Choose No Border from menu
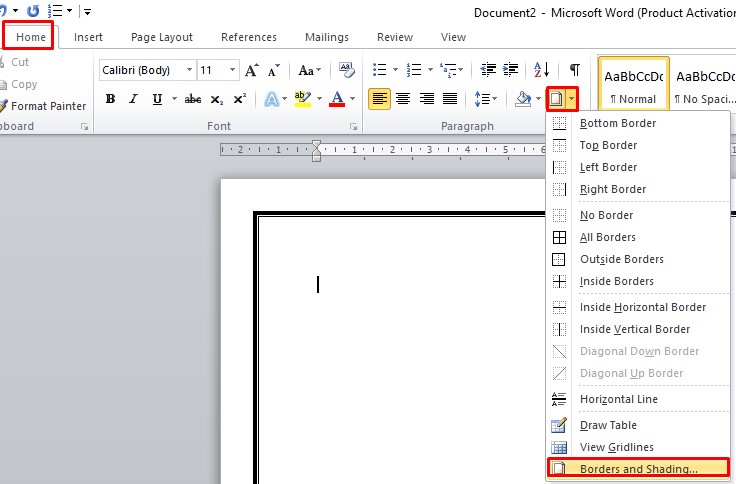 pyautogui.click(x=637, y=215)
